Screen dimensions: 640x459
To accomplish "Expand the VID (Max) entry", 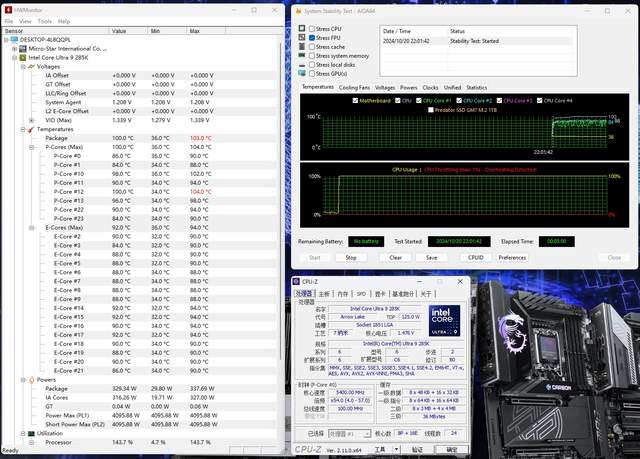I will point(32,120).
